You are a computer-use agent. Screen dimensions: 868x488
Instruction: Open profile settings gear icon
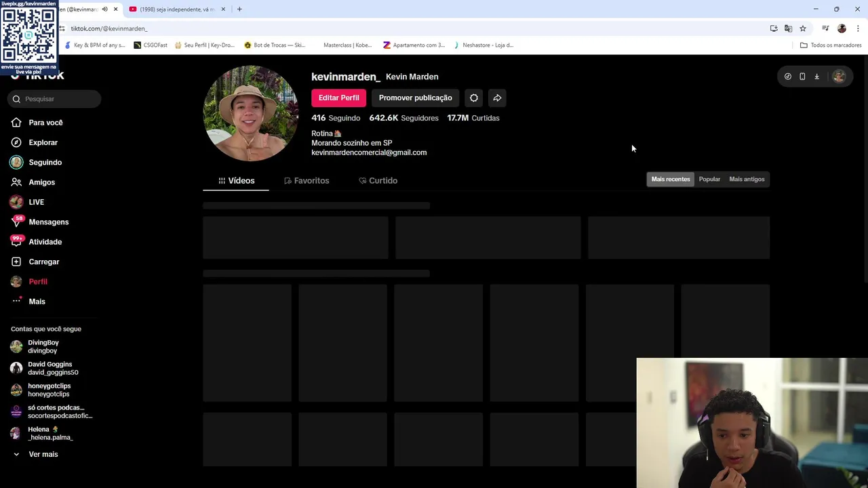point(474,98)
